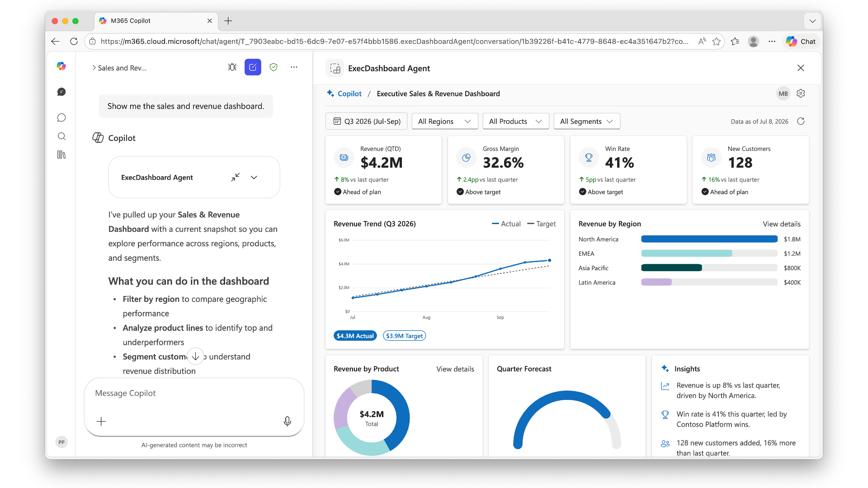Refresh the dashboard data

(x=801, y=121)
